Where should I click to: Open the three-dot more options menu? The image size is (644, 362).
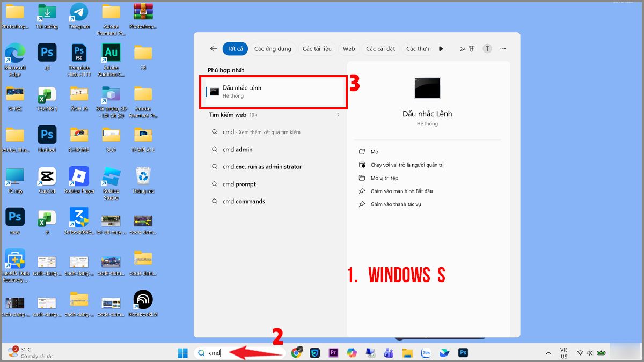[x=503, y=49]
